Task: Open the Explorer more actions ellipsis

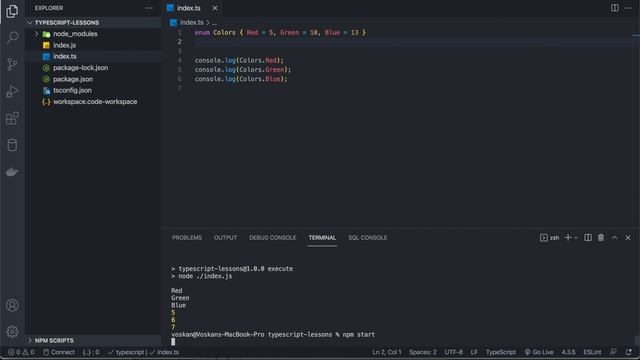Action: [x=149, y=8]
